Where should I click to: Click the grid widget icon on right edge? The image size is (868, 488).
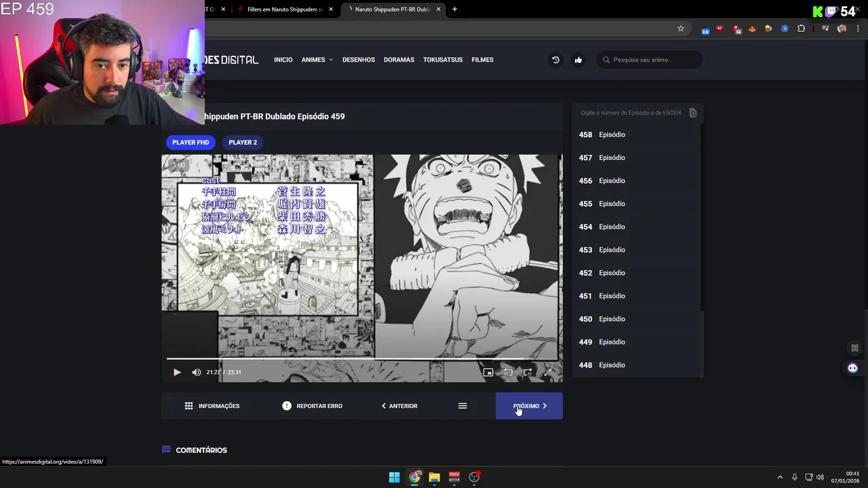pos(854,348)
